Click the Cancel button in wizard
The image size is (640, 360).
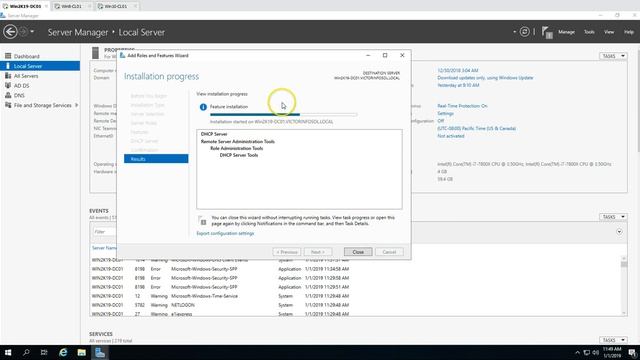click(389, 252)
